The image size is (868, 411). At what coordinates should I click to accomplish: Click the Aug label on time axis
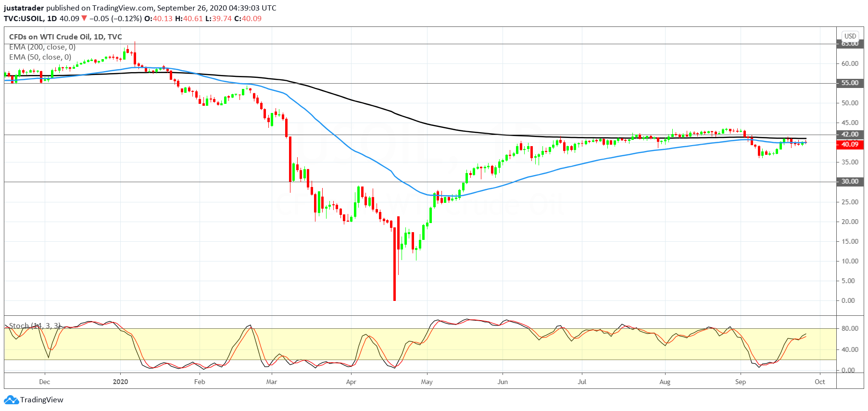coord(665,382)
